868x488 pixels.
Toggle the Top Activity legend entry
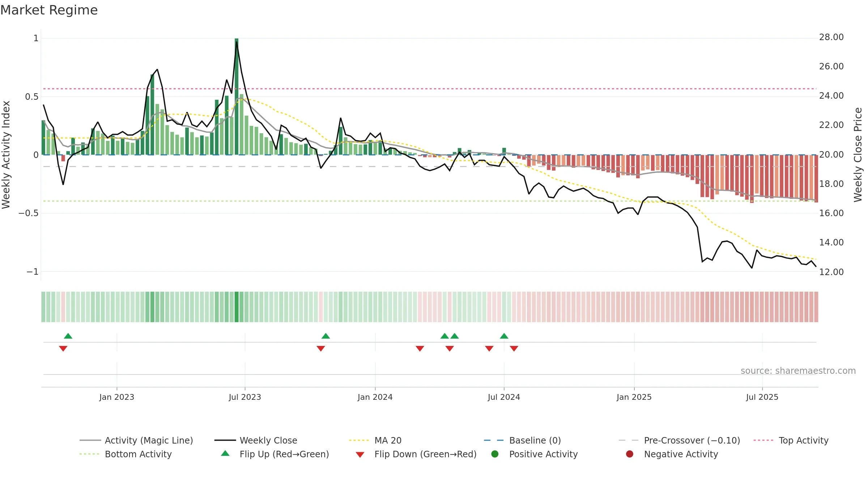click(x=791, y=440)
